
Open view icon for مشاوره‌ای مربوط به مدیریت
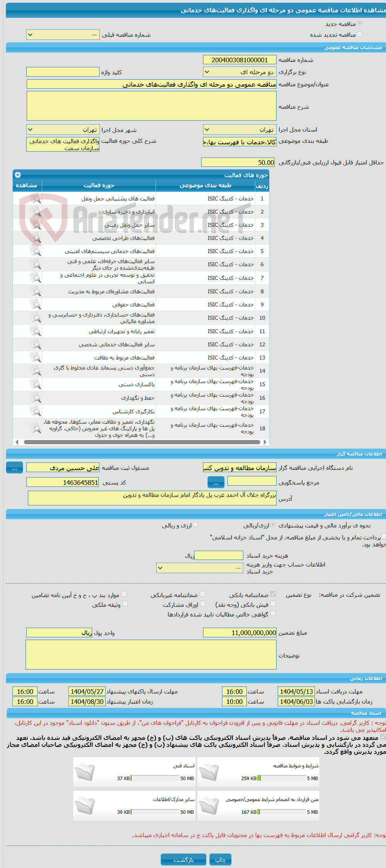[x=35, y=291]
